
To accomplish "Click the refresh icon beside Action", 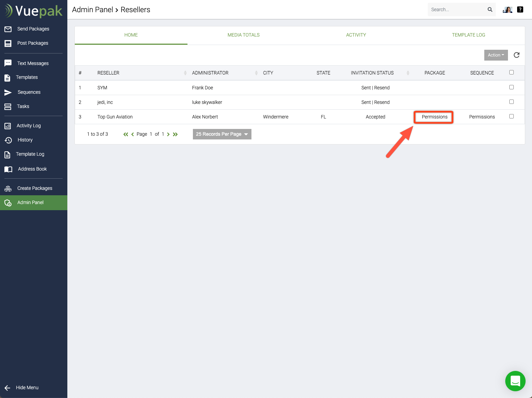I will [516, 55].
